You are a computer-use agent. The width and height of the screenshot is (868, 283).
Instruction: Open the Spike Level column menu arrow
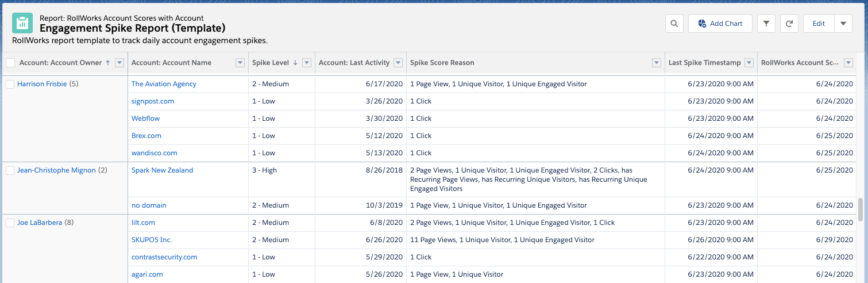pyautogui.click(x=307, y=63)
